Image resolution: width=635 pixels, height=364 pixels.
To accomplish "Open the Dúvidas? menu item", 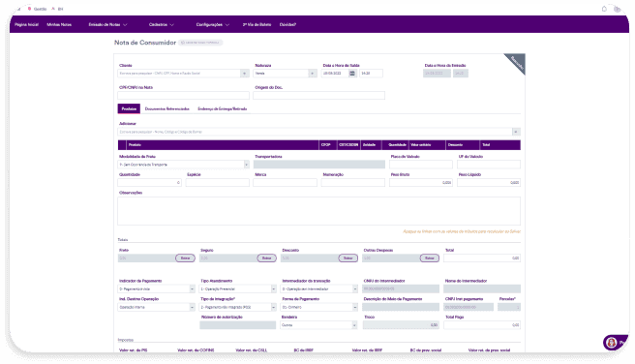I will click(x=287, y=25).
